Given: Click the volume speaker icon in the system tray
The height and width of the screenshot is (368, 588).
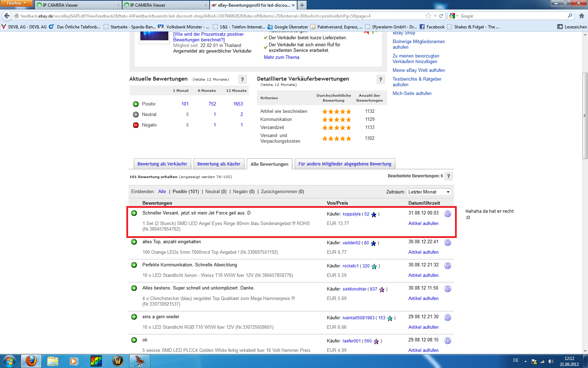Looking at the screenshot, I should [551, 361].
